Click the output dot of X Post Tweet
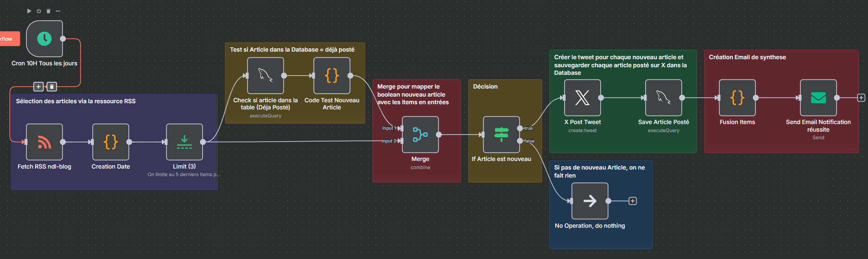 [x=601, y=98]
